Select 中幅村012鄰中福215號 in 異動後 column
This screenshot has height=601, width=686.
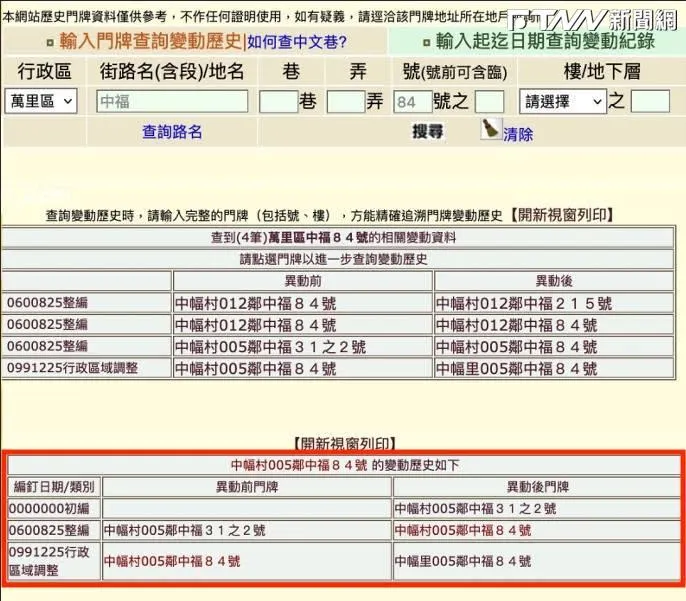coord(523,303)
